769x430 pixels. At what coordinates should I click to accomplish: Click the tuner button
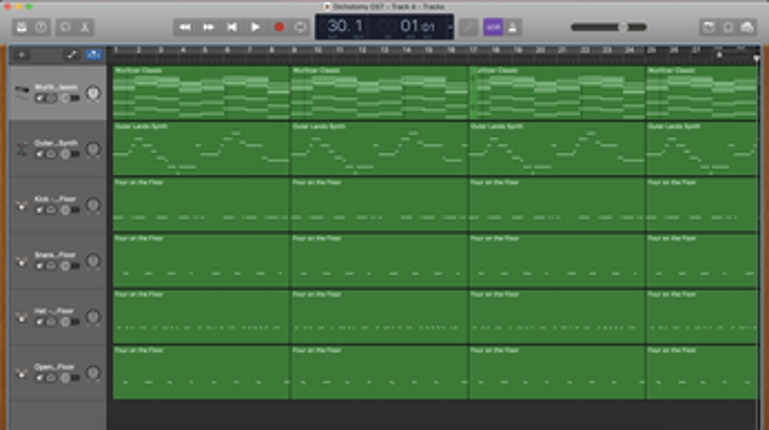click(x=469, y=27)
